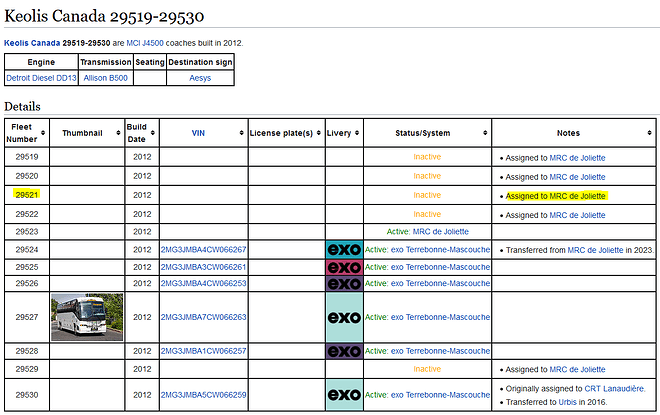Open the MCI J4500 link
Screen dimensions: 660x415
click(x=145, y=43)
